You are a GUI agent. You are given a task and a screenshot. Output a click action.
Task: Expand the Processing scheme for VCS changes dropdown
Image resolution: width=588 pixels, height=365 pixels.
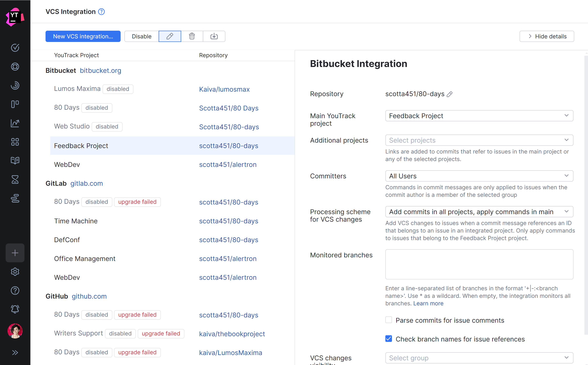point(479,211)
